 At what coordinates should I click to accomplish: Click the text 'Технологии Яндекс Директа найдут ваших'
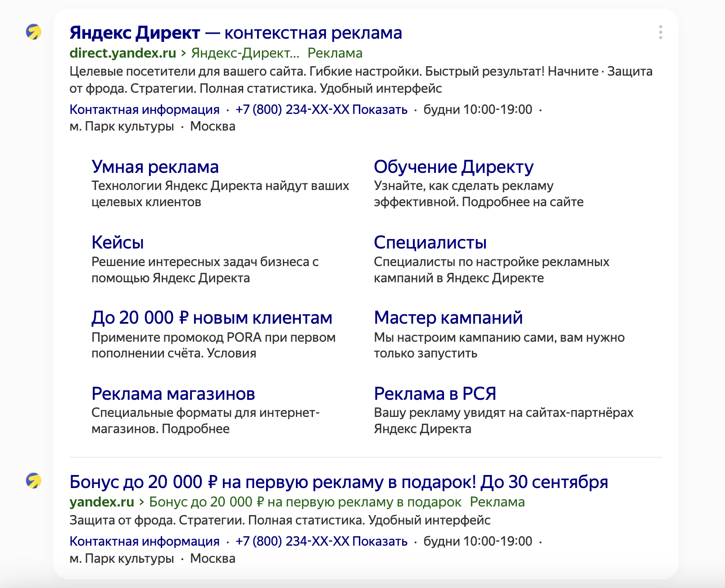click(220, 186)
